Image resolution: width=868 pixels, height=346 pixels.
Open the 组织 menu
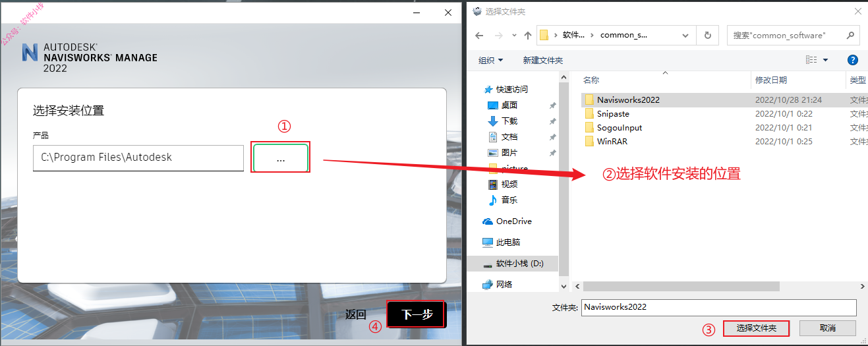490,61
